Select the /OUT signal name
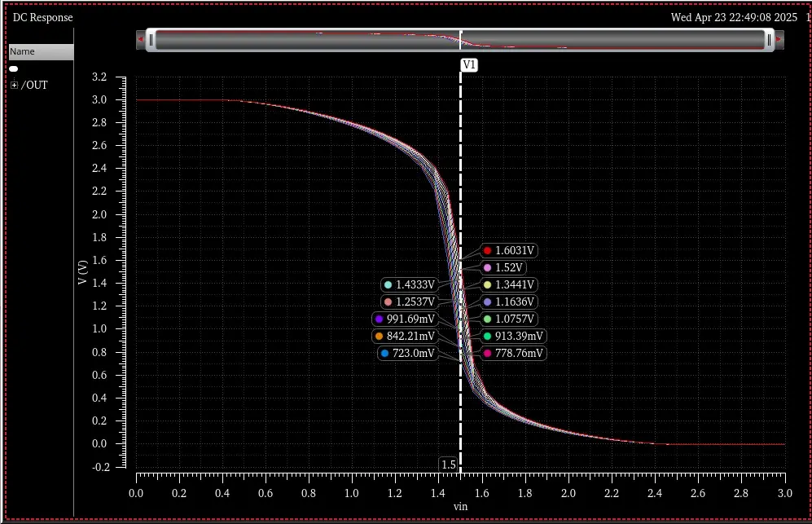The height and width of the screenshot is (524, 812). pos(34,85)
